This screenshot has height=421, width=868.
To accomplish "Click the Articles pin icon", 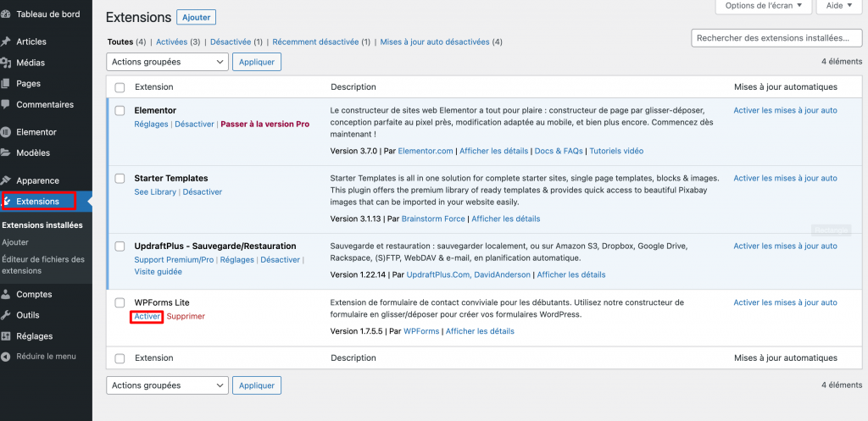I will [6, 42].
